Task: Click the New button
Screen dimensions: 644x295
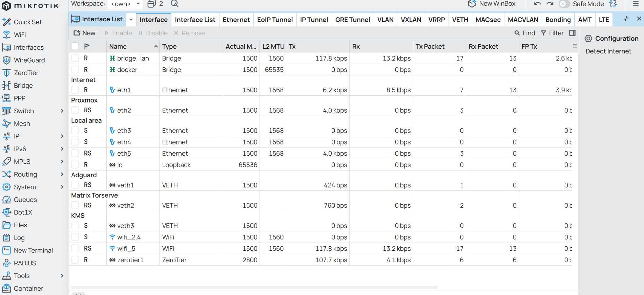Action: (x=85, y=33)
